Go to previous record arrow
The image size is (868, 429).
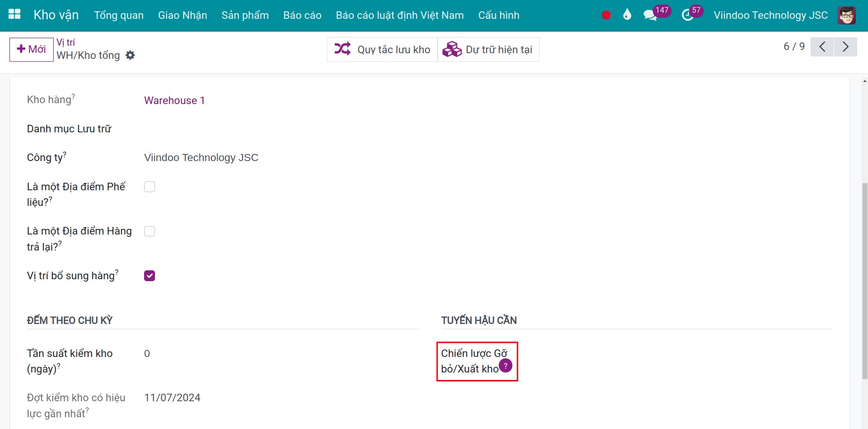822,47
